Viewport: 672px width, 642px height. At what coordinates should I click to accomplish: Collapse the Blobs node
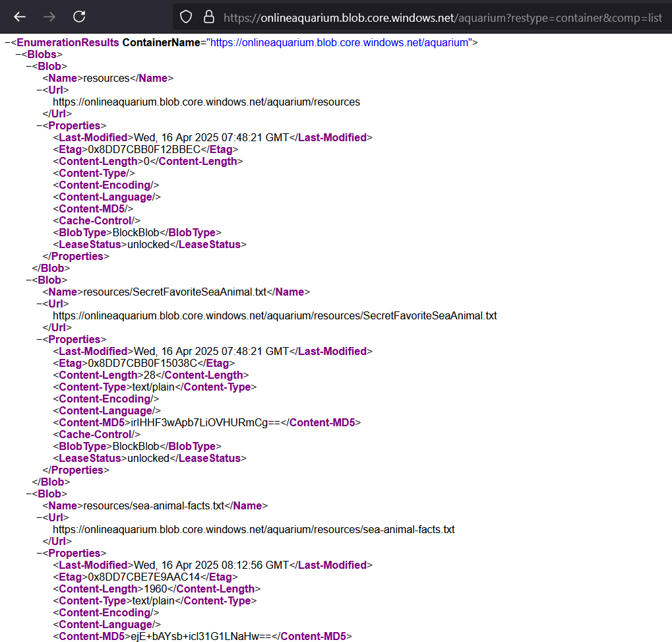point(18,55)
